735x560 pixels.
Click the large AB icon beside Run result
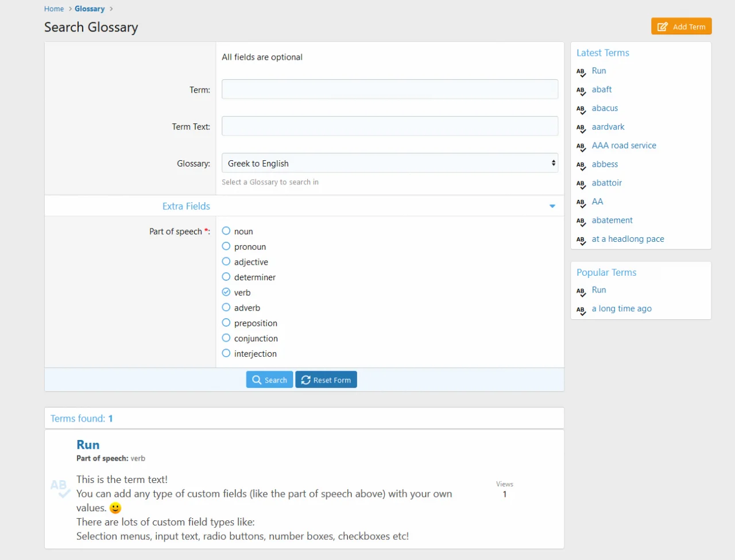pyautogui.click(x=60, y=488)
